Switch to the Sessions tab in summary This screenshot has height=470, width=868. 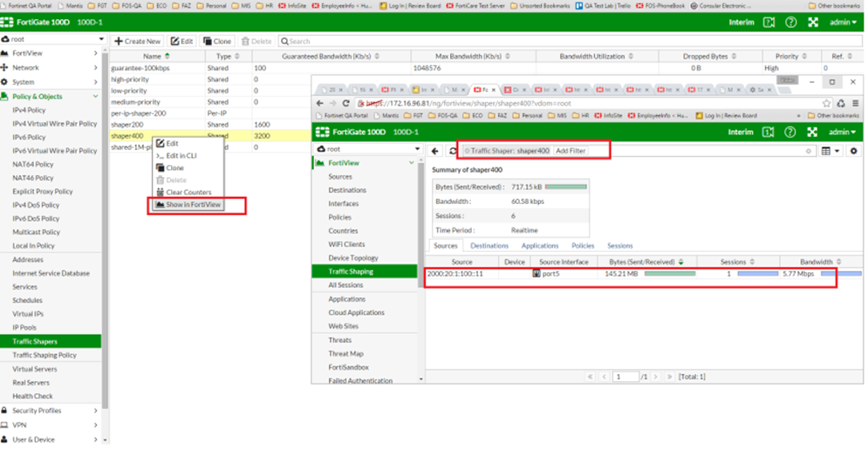click(x=619, y=246)
